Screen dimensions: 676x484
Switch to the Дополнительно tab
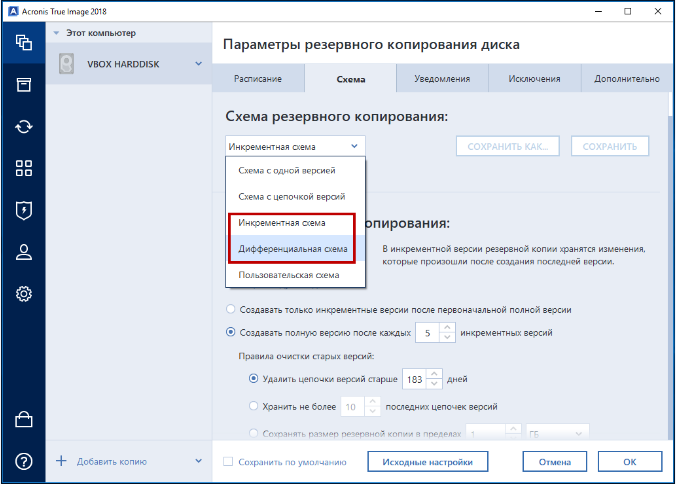pyautogui.click(x=627, y=79)
